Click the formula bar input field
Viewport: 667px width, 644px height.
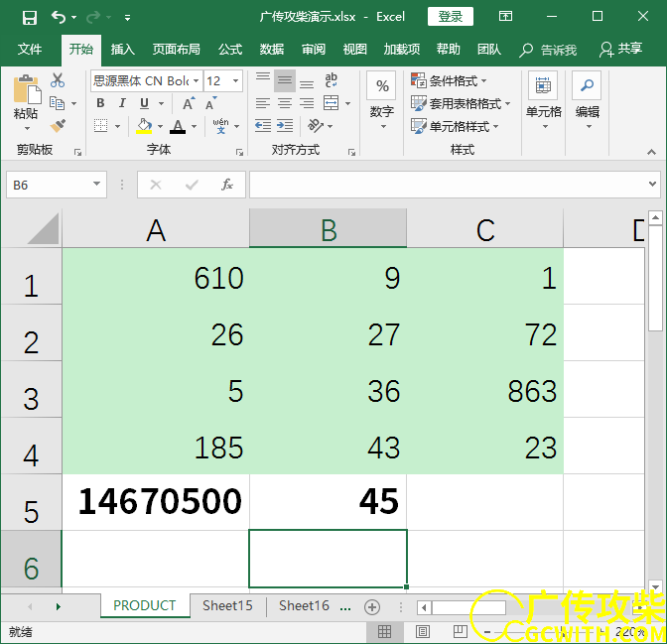(448, 185)
